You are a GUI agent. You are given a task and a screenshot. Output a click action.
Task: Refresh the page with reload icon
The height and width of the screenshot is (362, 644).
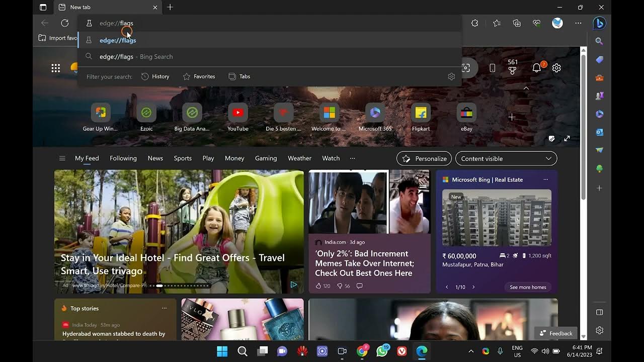coord(65,23)
